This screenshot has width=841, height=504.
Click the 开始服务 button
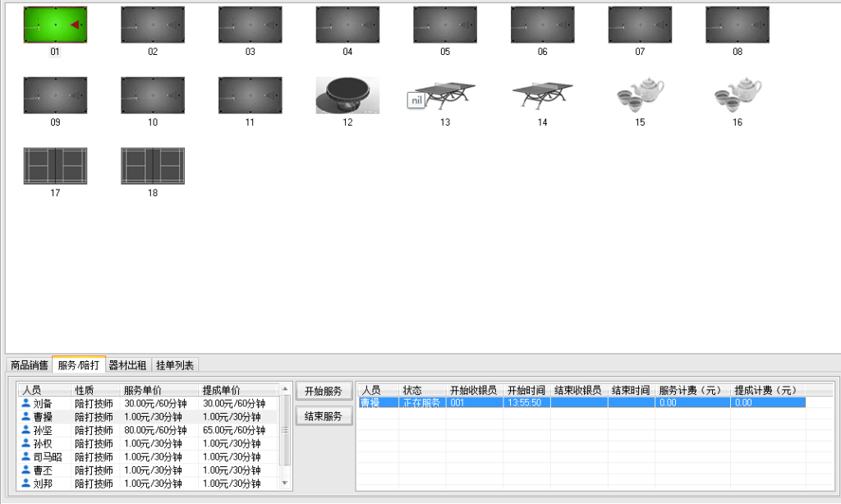coord(324,391)
